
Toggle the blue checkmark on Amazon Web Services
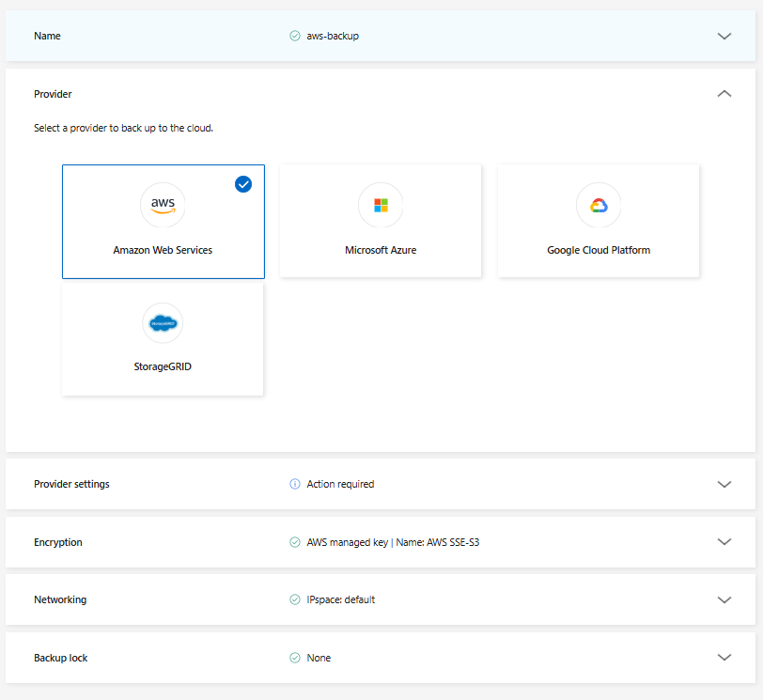pos(243,184)
